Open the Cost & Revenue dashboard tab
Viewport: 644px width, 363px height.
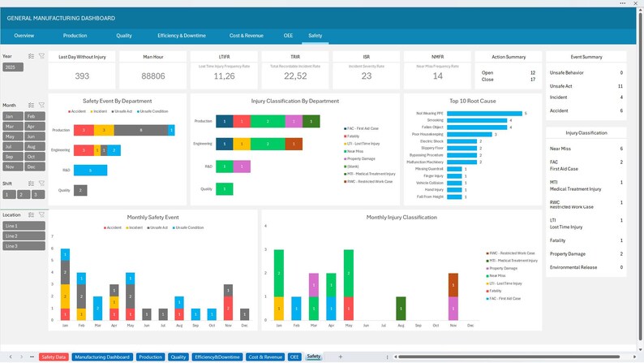(247, 36)
